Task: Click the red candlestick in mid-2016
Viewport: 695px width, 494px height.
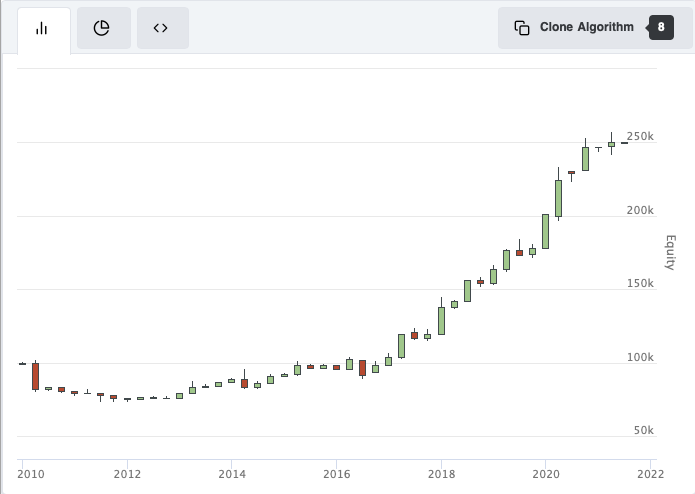Action: point(362,368)
